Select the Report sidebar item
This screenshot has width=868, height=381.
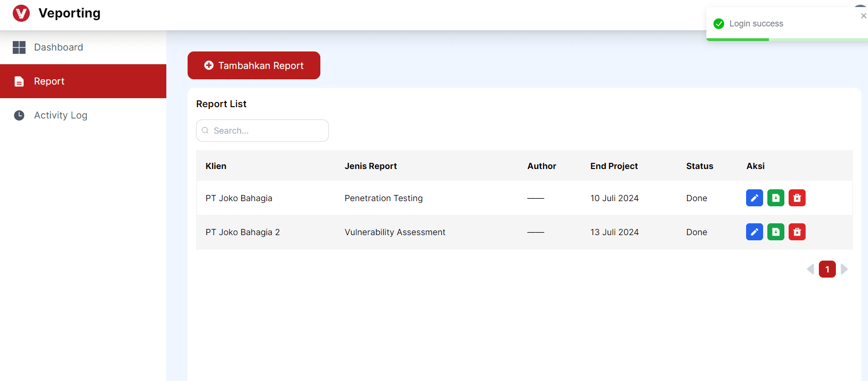click(83, 81)
